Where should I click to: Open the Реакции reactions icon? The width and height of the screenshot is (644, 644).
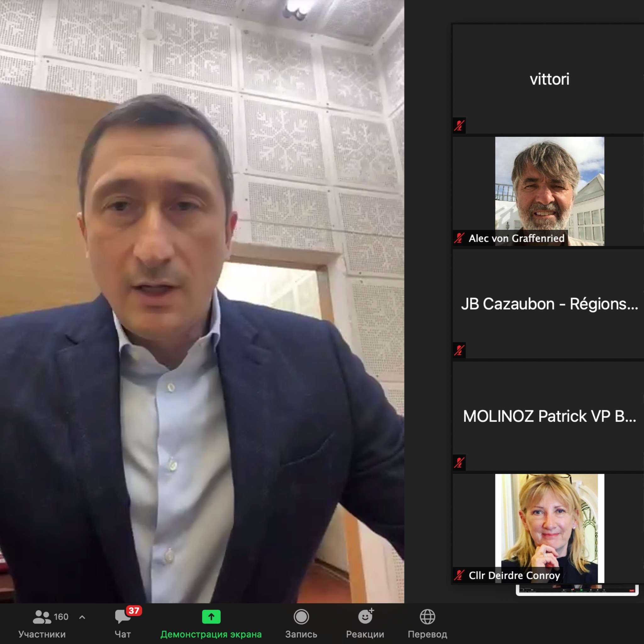point(365,617)
